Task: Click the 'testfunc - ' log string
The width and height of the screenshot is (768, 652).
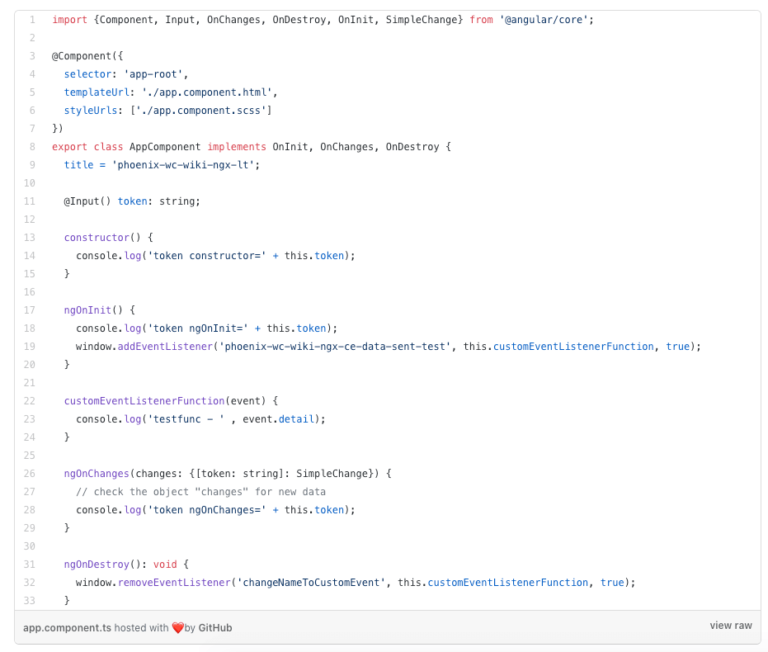Action: (x=186, y=419)
